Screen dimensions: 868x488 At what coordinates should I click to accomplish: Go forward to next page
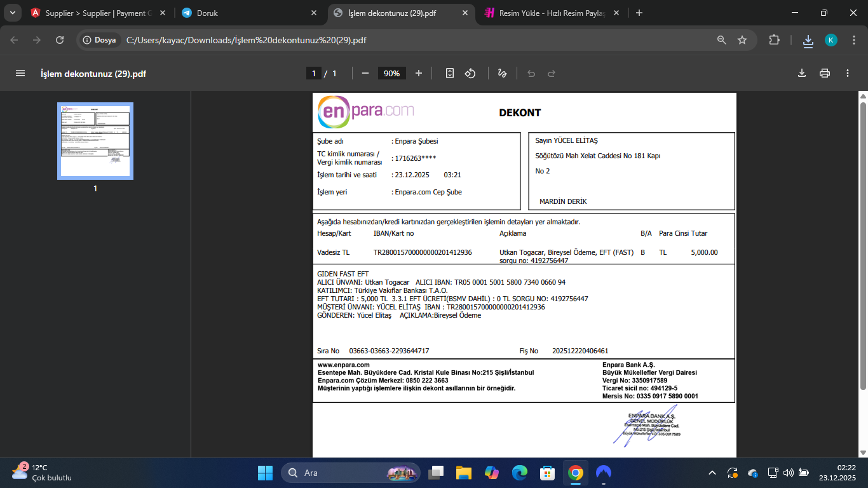click(37, 39)
